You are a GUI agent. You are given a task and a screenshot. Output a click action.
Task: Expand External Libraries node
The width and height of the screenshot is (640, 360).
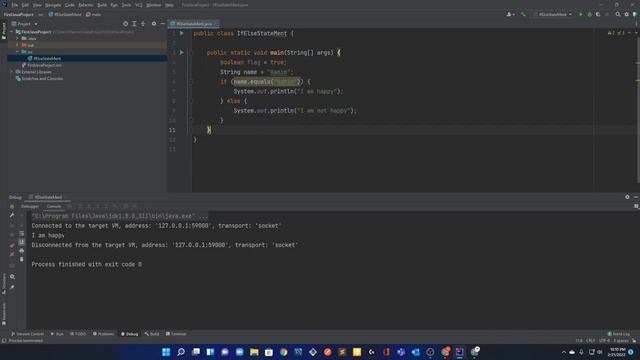(11, 72)
